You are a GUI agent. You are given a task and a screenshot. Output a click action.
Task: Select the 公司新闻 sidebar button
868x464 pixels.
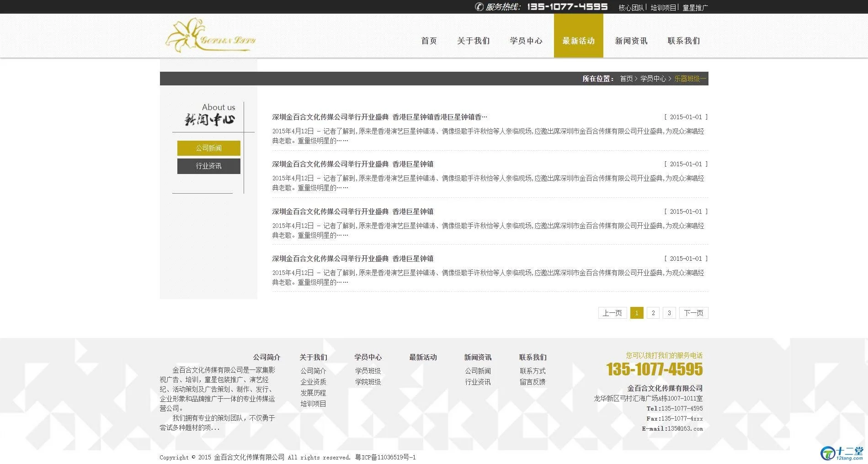208,148
